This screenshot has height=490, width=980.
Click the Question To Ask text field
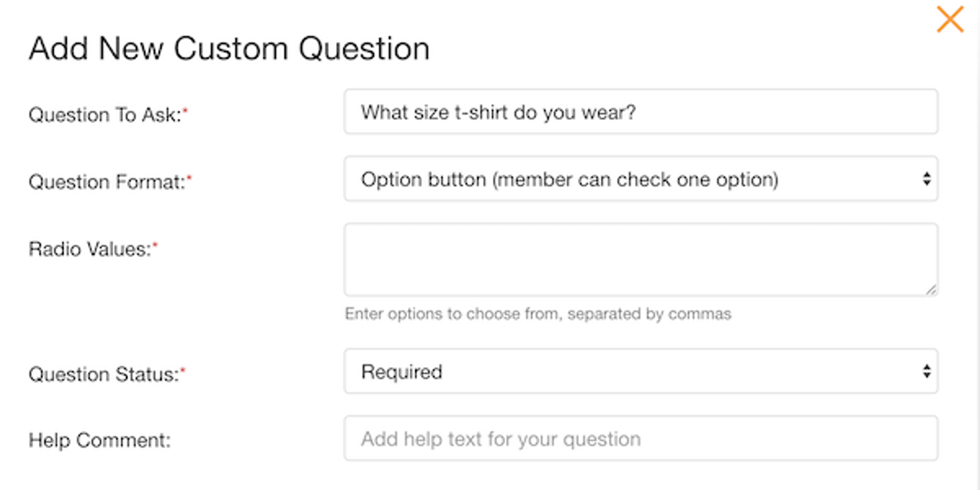click(641, 112)
